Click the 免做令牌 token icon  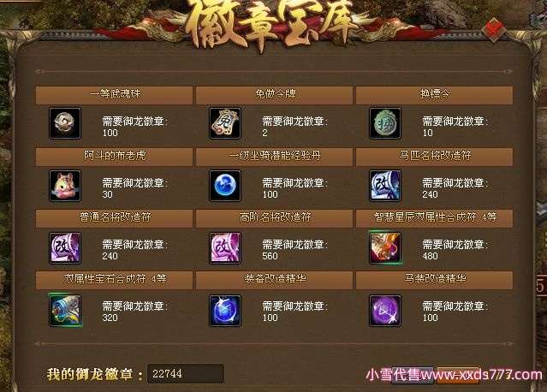[x=225, y=123]
